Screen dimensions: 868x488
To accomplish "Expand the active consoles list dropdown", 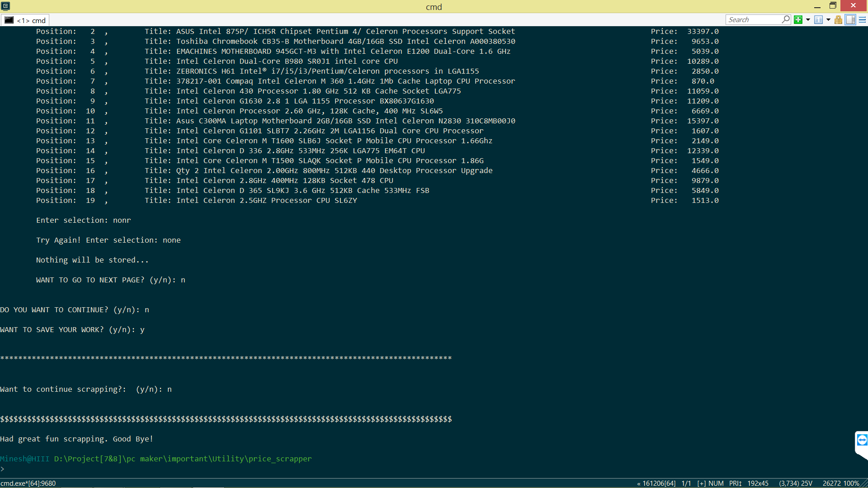I will pyautogui.click(x=828, y=20).
